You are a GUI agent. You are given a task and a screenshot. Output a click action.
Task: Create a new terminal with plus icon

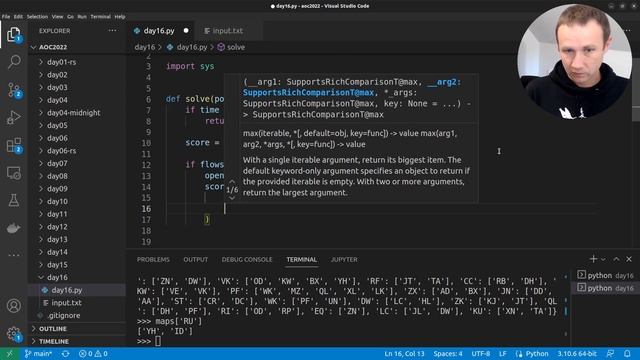pyautogui.click(x=593, y=259)
